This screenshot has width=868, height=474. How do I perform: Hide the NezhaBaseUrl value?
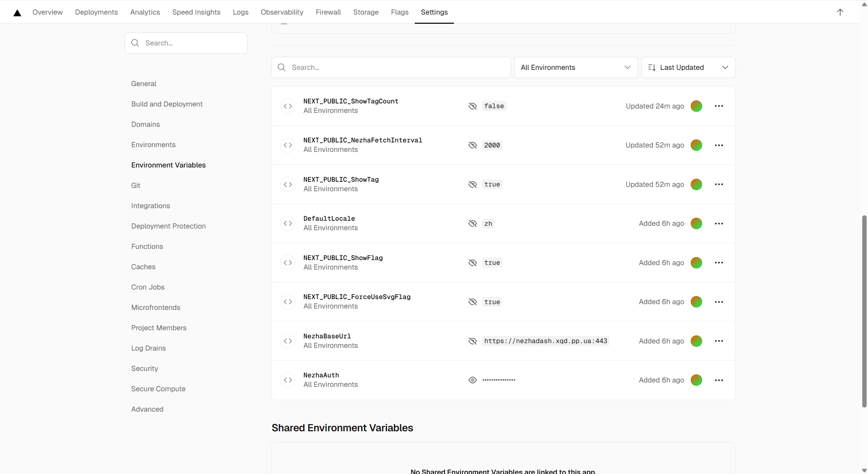click(x=472, y=341)
